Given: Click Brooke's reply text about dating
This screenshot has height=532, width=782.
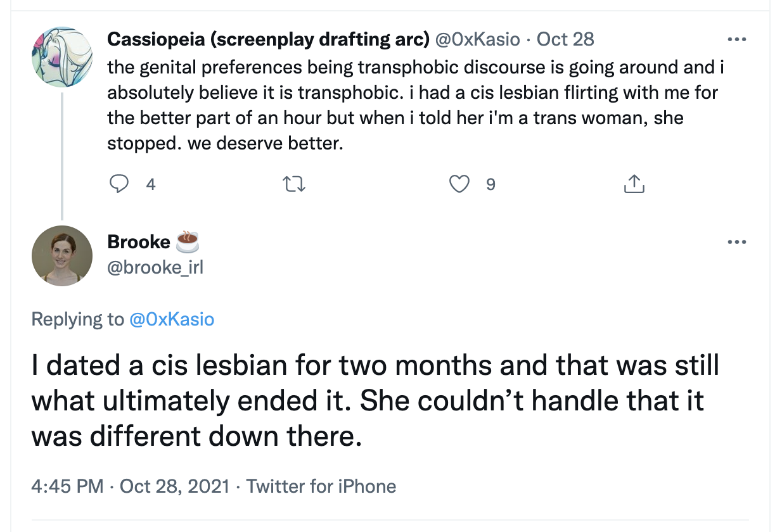Looking at the screenshot, I should coord(374,402).
